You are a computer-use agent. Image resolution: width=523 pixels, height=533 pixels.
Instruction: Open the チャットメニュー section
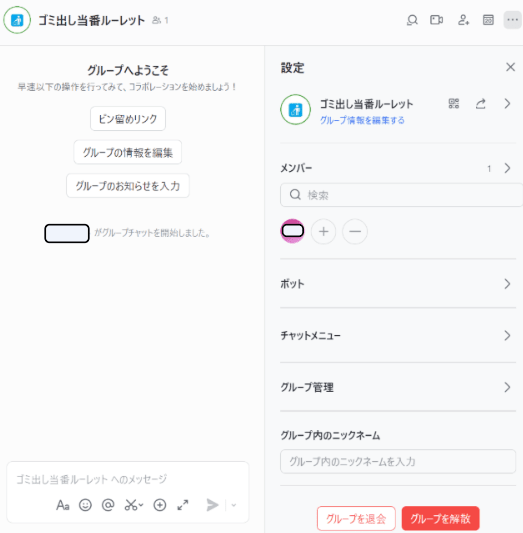pyautogui.click(x=398, y=336)
